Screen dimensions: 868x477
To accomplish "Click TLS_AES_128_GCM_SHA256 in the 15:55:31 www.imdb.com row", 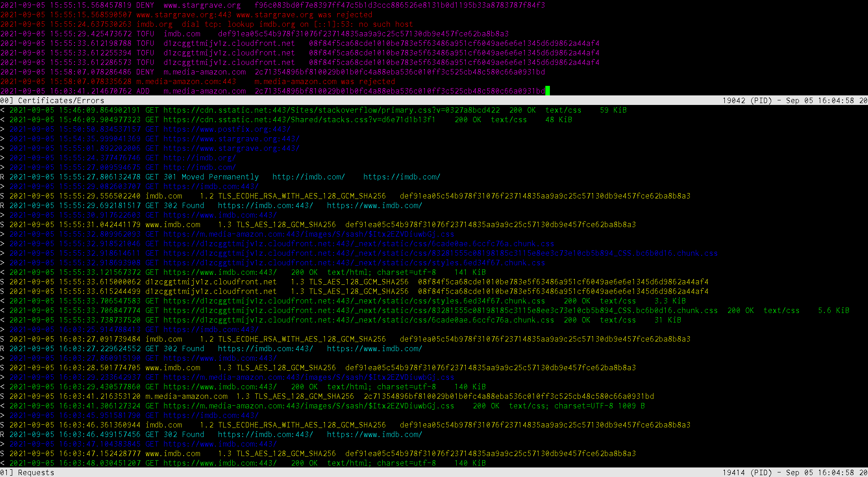I will point(286,224).
